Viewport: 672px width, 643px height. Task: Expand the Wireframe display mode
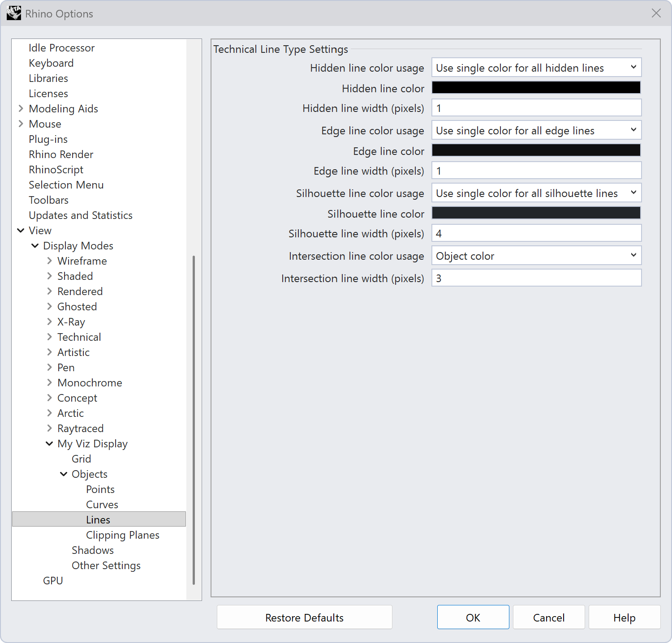tap(49, 261)
